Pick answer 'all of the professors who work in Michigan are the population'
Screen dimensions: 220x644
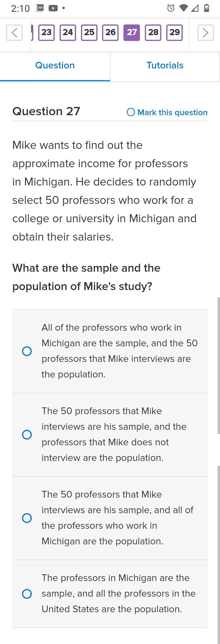pyautogui.click(x=110, y=518)
